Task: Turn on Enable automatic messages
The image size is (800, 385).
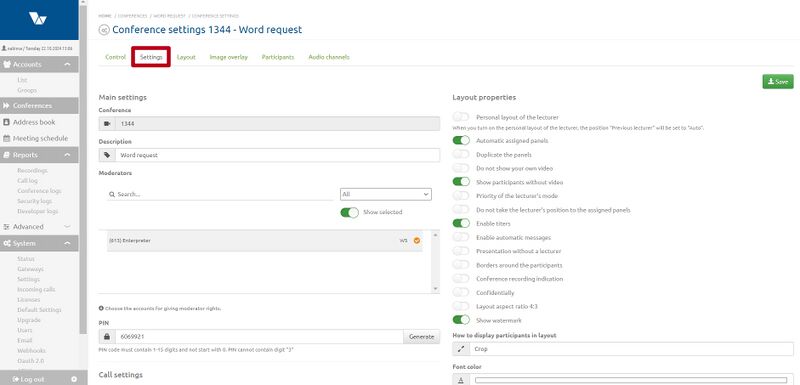Action: (461, 237)
